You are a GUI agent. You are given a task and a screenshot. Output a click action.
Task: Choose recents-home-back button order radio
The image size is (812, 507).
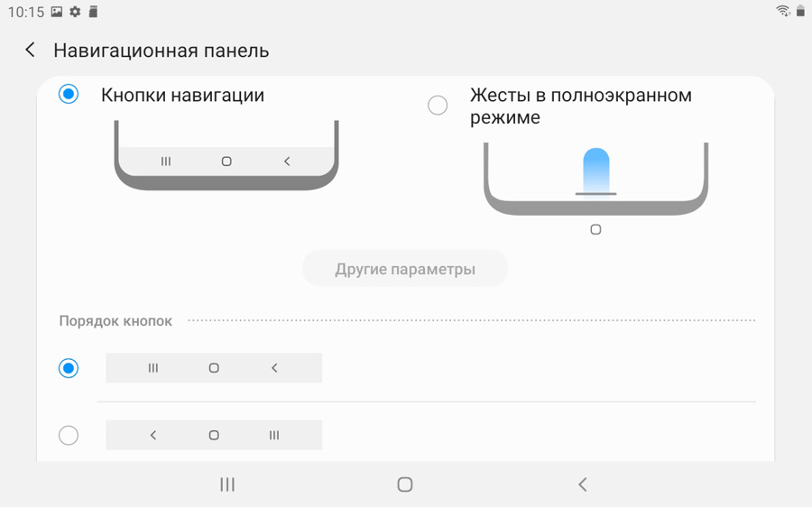pyautogui.click(x=69, y=368)
